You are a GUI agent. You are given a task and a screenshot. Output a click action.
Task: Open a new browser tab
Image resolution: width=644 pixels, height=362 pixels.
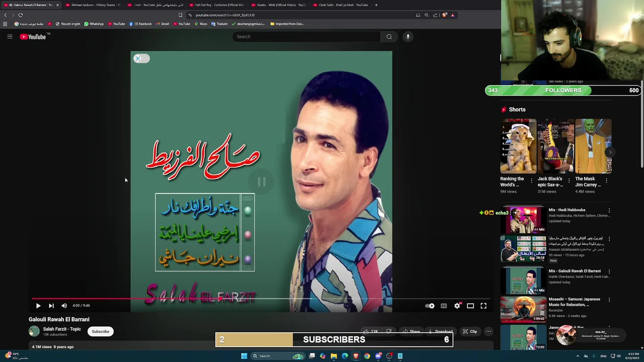(x=376, y=5)
